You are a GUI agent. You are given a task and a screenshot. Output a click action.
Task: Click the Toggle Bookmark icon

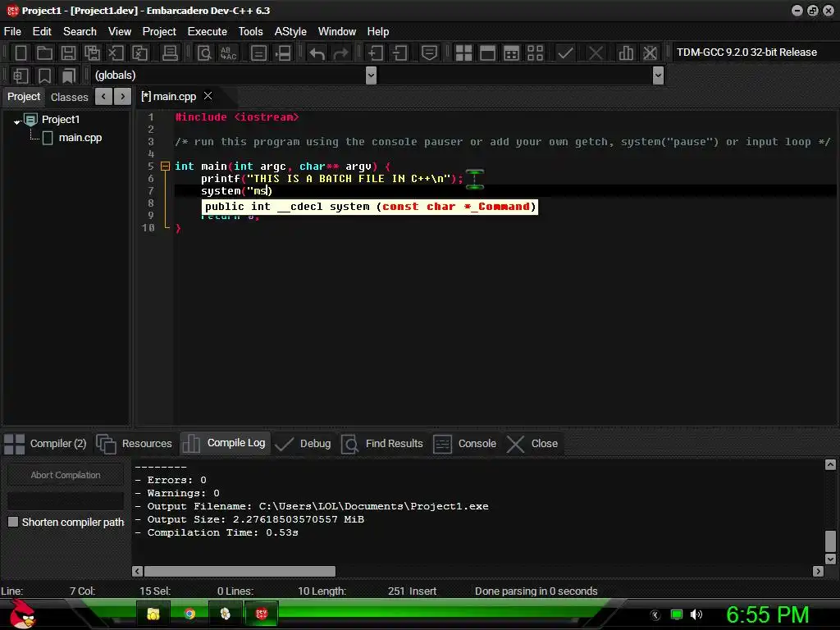tap(44, 75)
